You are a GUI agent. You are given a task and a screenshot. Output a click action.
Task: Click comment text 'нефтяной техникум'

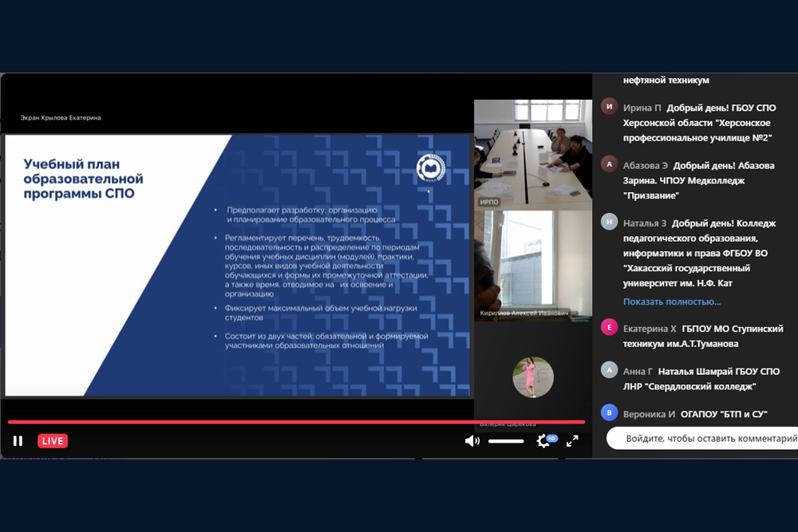(666, 81)
